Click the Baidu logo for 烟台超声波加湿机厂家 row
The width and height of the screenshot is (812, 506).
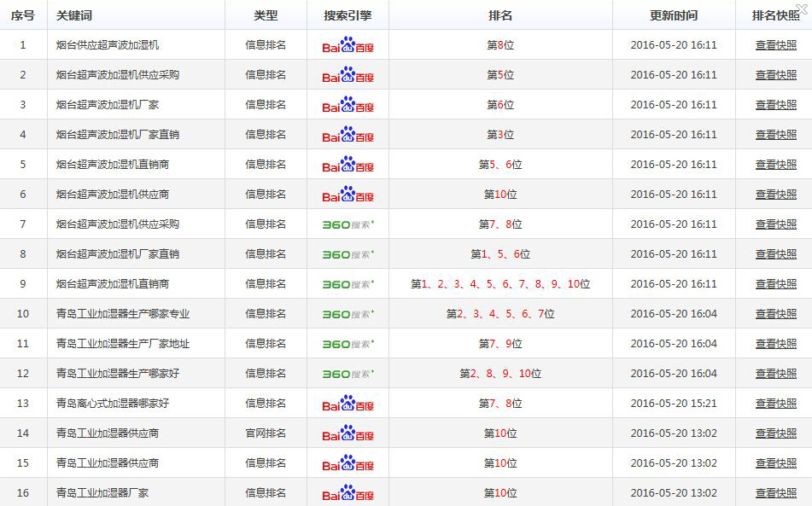348,105
